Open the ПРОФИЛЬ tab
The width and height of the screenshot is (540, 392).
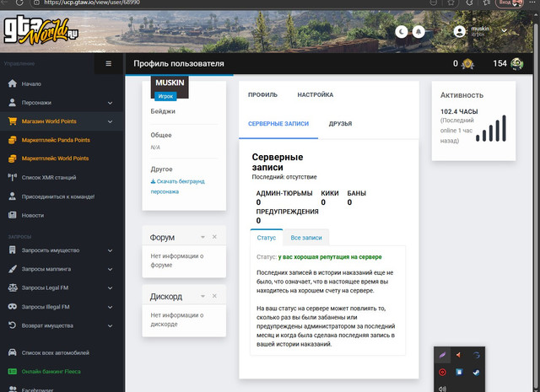(x=262, y=94)
